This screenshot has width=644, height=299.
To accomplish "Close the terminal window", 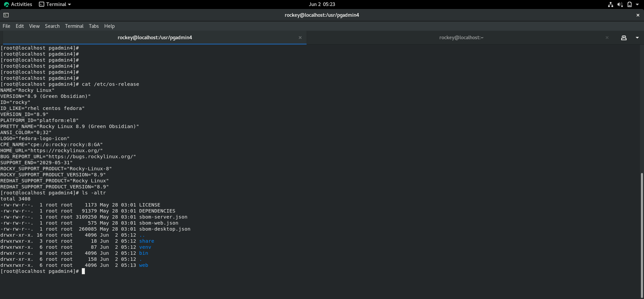I will click(638, 15).
